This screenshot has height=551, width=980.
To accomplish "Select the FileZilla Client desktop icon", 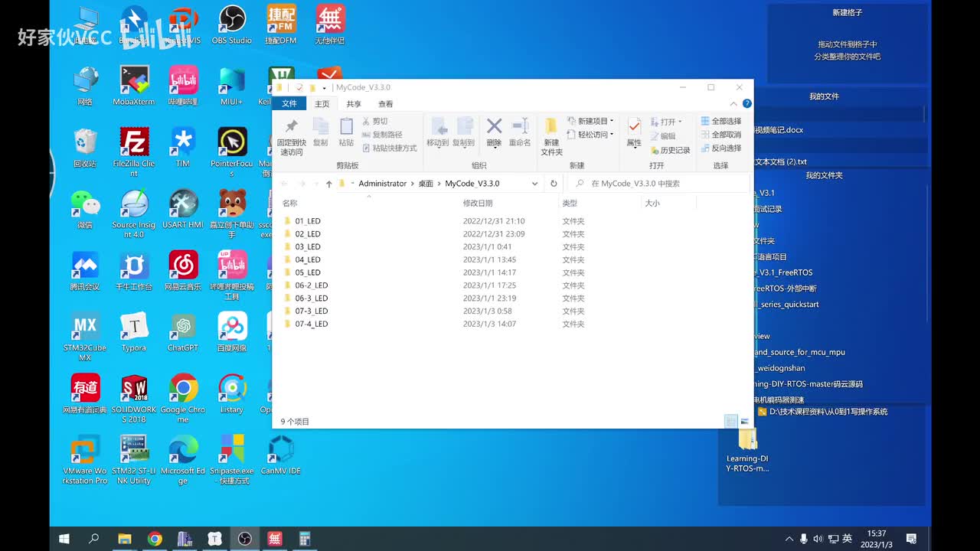I will [x=134, y=152].
